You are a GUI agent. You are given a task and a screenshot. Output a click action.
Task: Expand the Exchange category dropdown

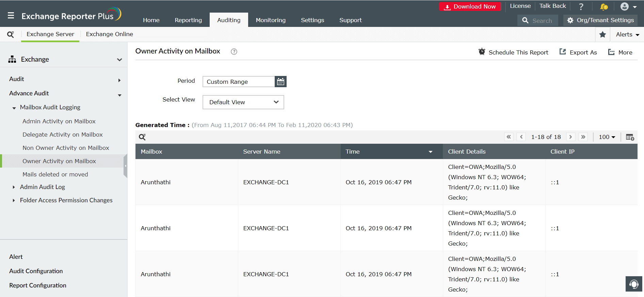(119, 60)
